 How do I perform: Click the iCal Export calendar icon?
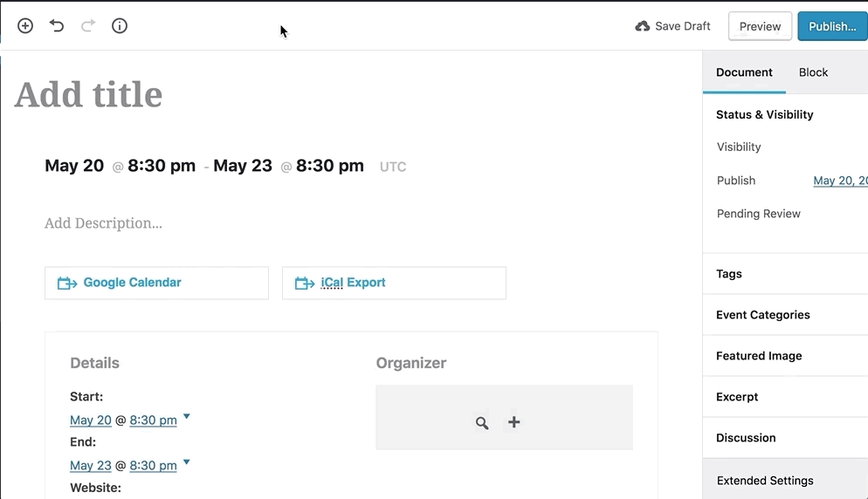click(x=305, y=284)
